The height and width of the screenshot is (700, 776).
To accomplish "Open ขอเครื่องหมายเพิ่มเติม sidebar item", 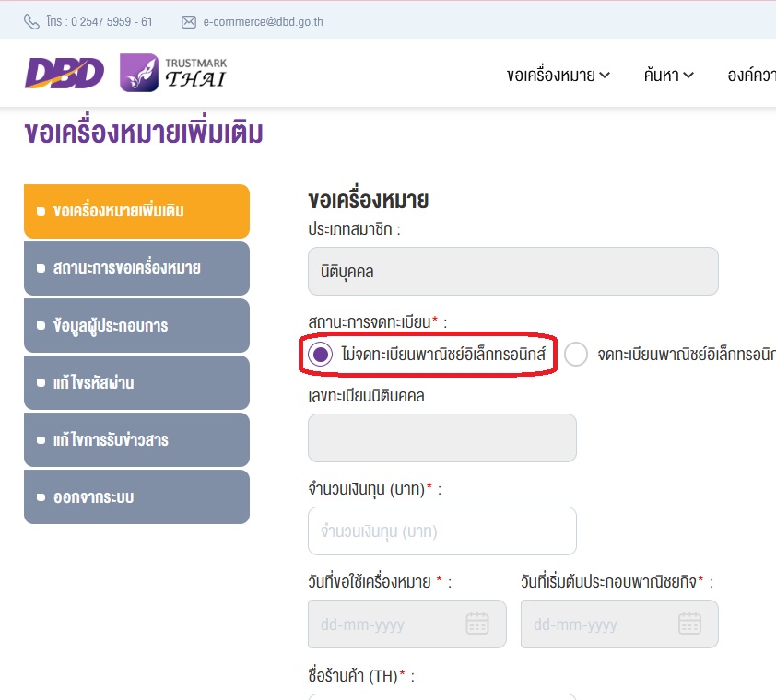I will (x=136, y=211).
